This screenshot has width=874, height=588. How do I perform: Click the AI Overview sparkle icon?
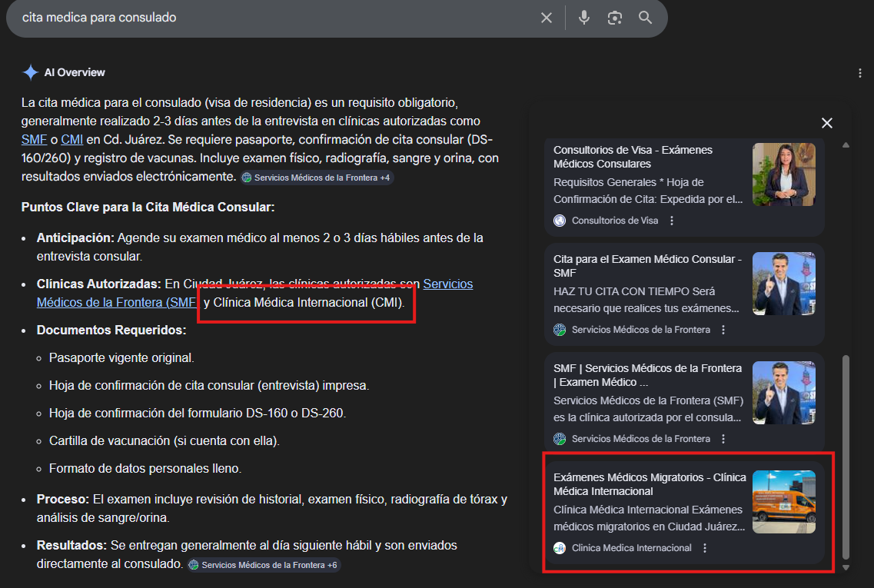[x=30, y=72]
